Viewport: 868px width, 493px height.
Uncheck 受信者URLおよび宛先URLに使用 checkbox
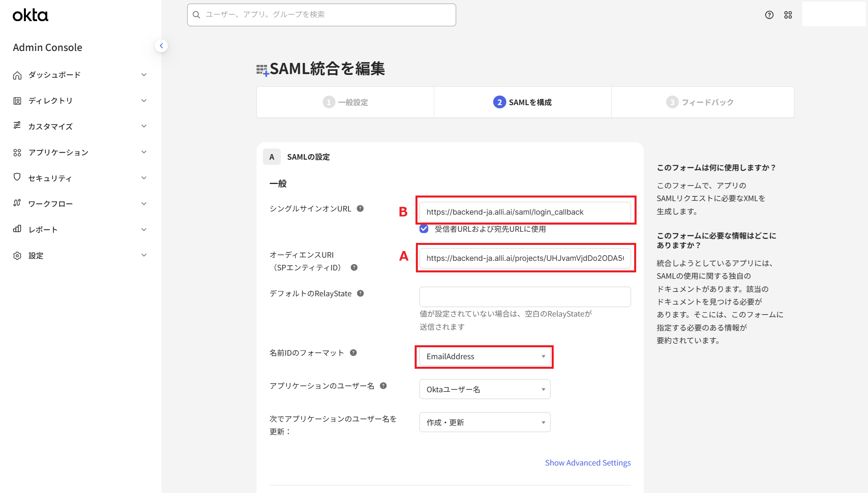pos(424,229)
